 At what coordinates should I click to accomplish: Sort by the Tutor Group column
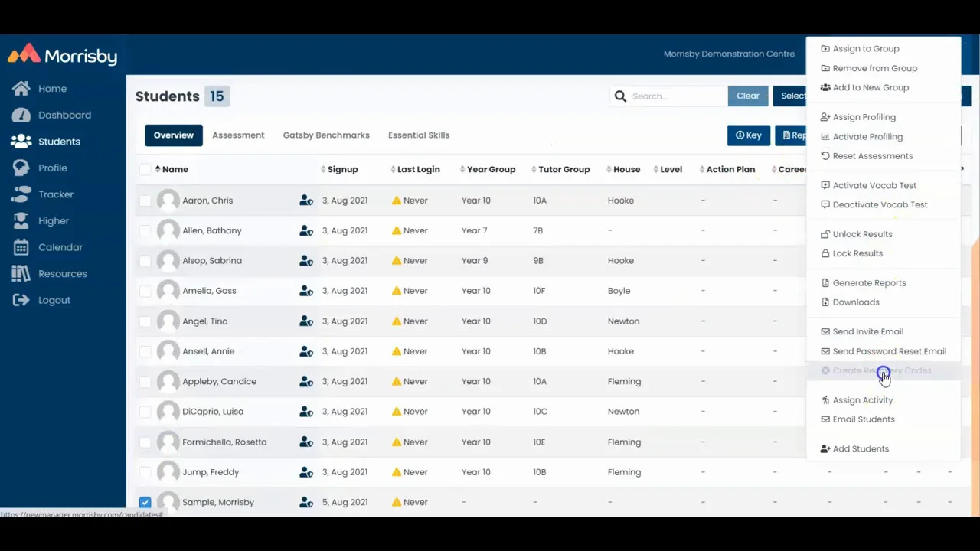pyautogui.click(x=563, y=169)
